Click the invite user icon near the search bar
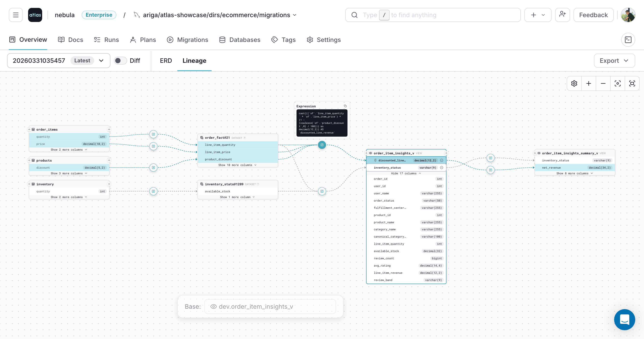644x339 pixels. pos(563,15)
